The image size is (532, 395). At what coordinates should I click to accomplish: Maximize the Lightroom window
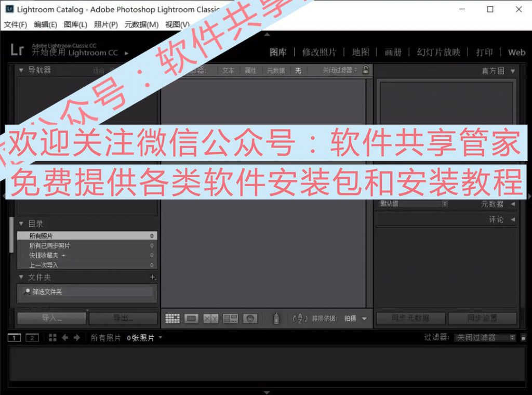pos(490,9)
